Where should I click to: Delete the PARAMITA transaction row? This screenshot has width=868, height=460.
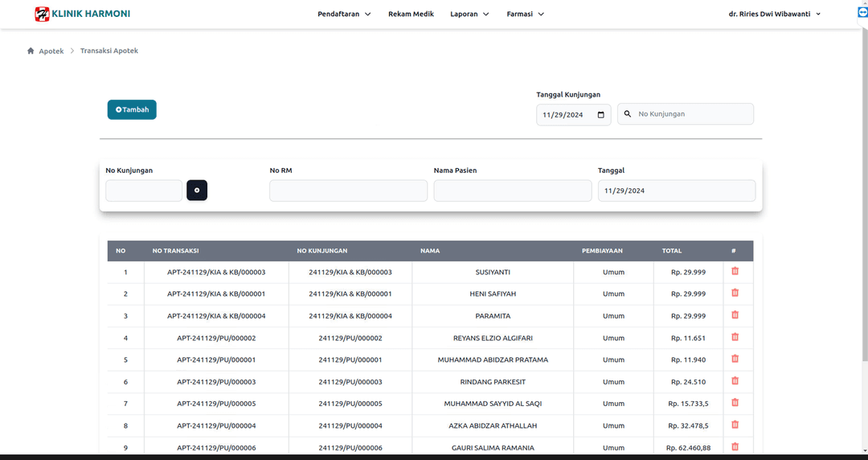click(x=735, y=314)
